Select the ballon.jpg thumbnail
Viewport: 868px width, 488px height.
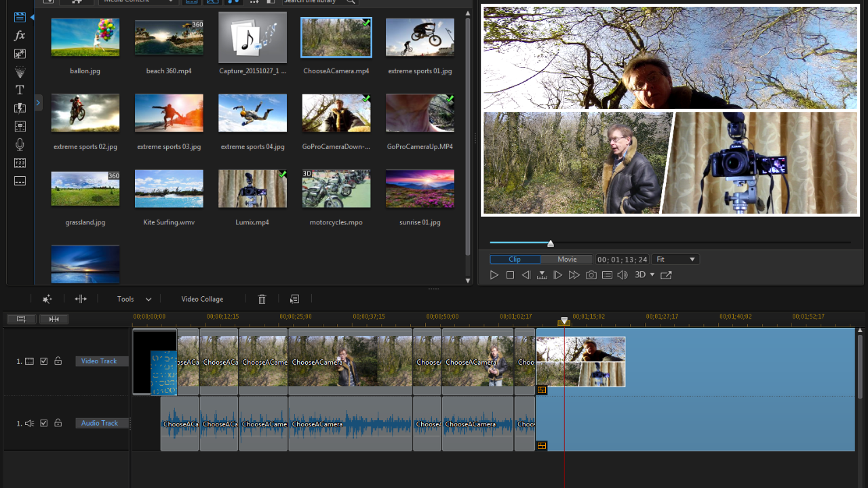pos(85,37)
